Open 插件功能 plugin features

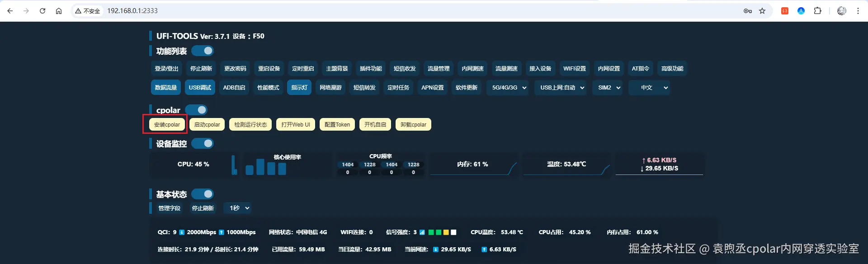371,68
